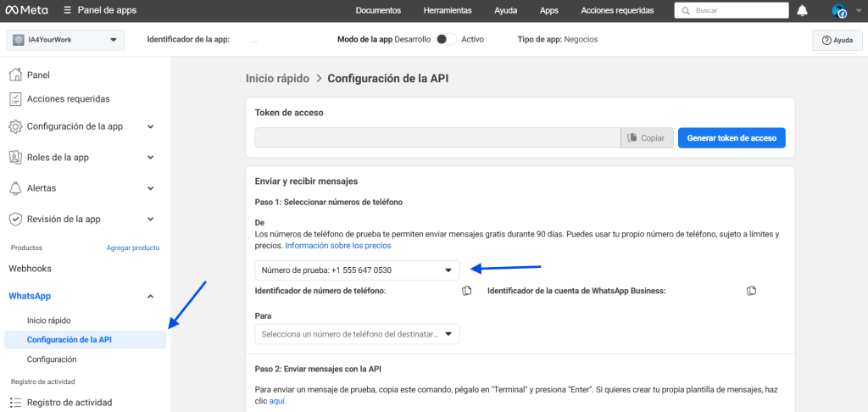Click the IA4YourWork app icon
The width and height of the screenshot is (868, 412).
point(19,40)
